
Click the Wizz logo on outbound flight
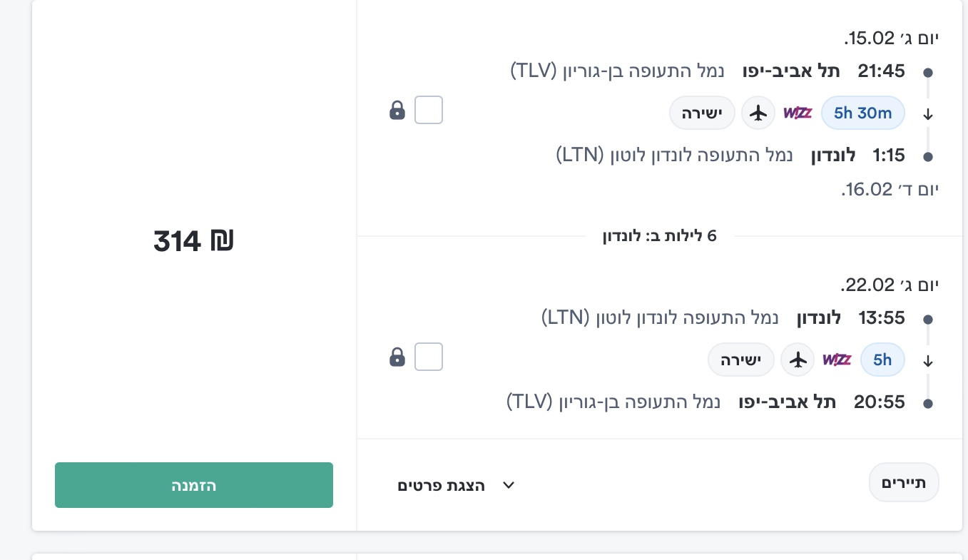click(798, 113)
